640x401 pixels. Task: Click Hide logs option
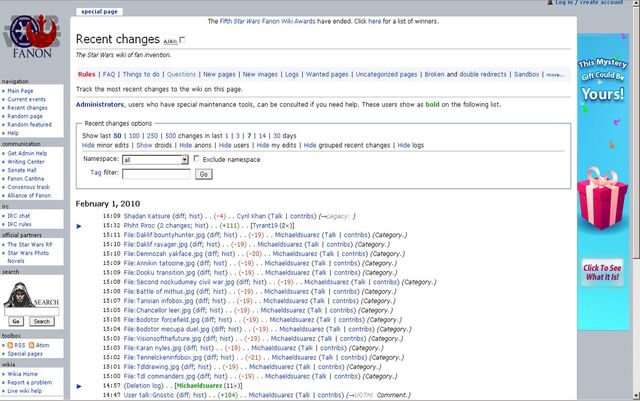[404, 145]
